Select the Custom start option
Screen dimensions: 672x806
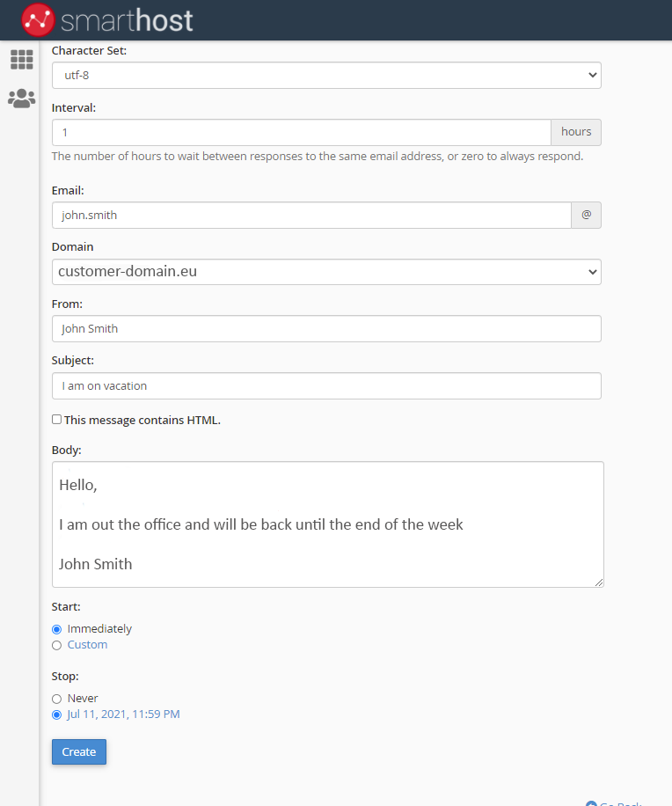click(57, 645)
